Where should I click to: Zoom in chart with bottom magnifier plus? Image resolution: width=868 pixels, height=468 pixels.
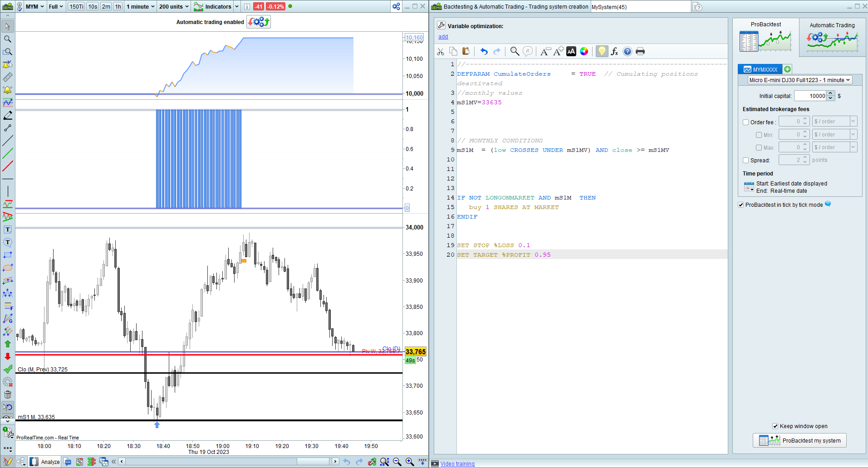click(410, 462)
